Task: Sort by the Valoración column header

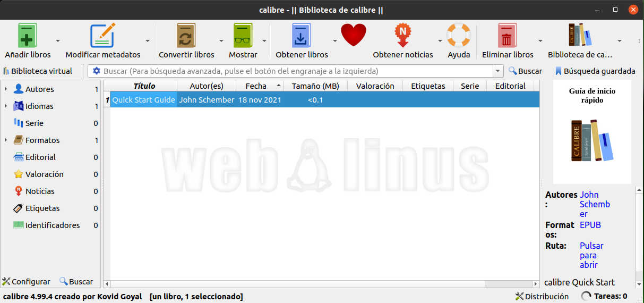Action: [375, 86]
